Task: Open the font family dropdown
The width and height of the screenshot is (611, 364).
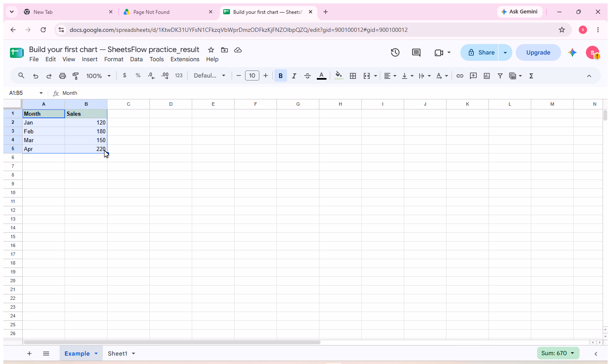Action: 209,76
